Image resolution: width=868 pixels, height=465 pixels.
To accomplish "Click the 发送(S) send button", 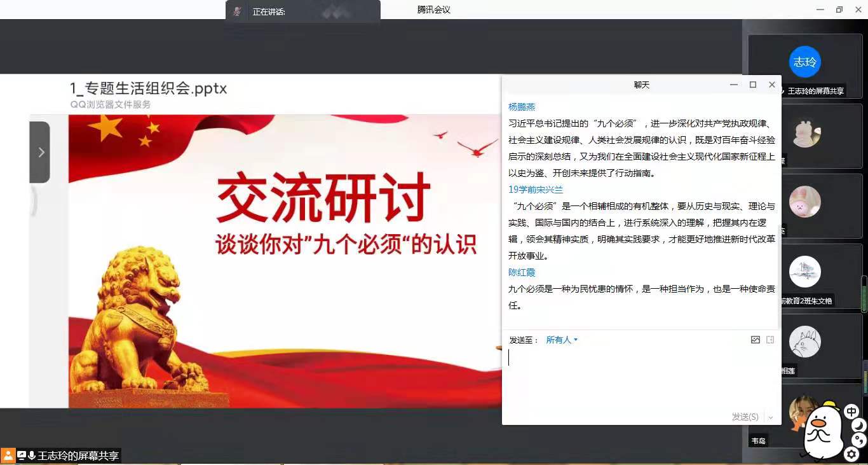I will (x=745, y=417).
